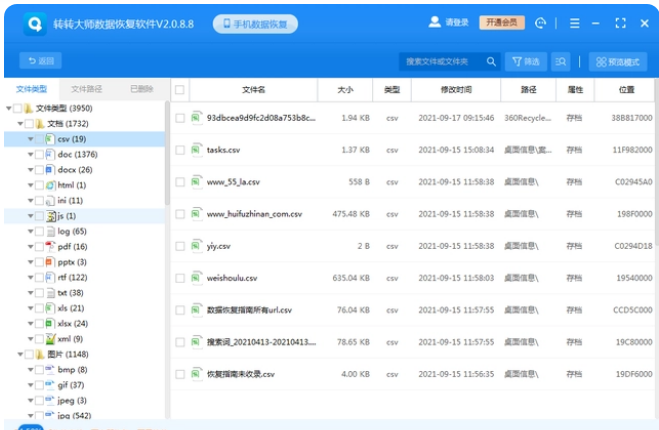Collapse the 文档 (1732) tree node
This screenshot has width=659, height=430.
(x=19, y=124)
